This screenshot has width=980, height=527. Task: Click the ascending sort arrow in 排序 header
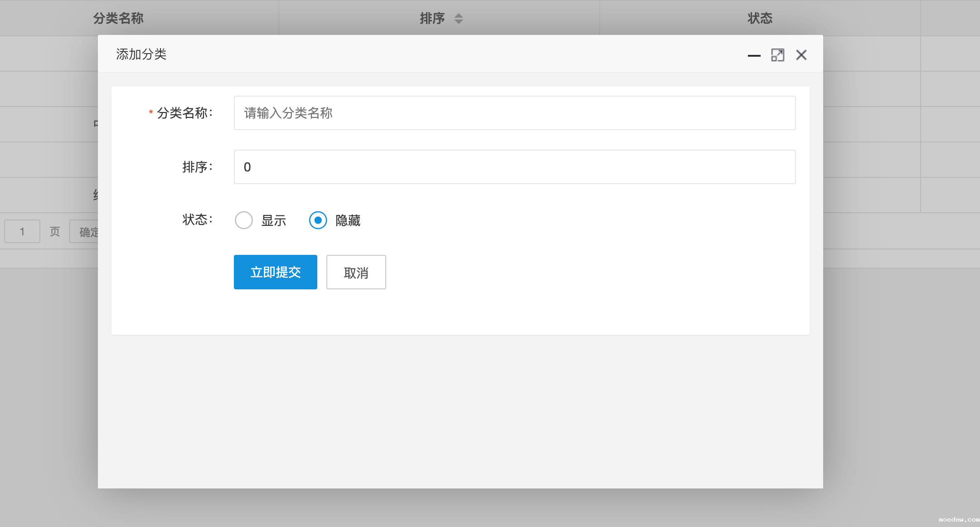[x=459, y=15]
